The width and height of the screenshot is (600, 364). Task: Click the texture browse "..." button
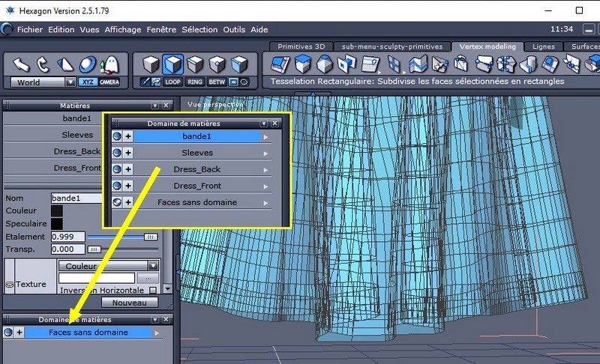tap(148, 278)
